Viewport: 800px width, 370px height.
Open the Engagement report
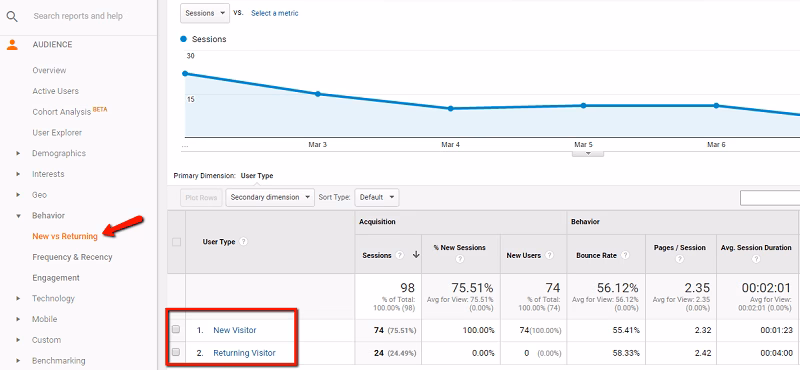(x=56, y=278)
